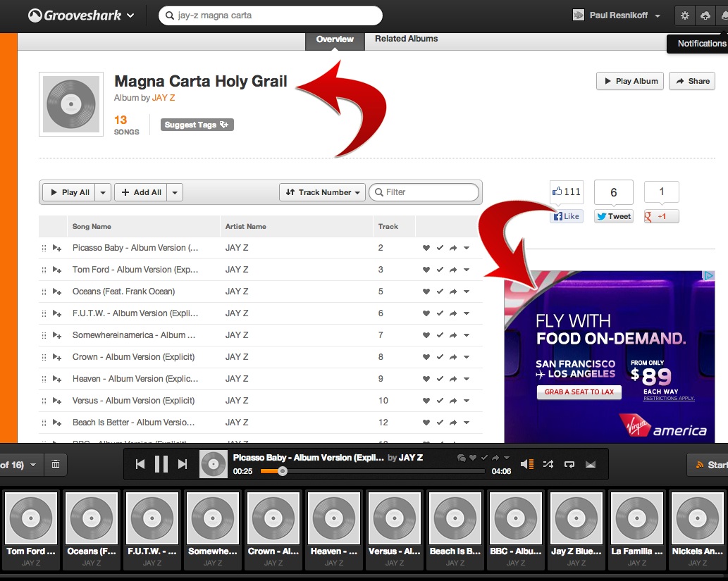Select the Tom Ford queue thumbnail

coord(30,518)
